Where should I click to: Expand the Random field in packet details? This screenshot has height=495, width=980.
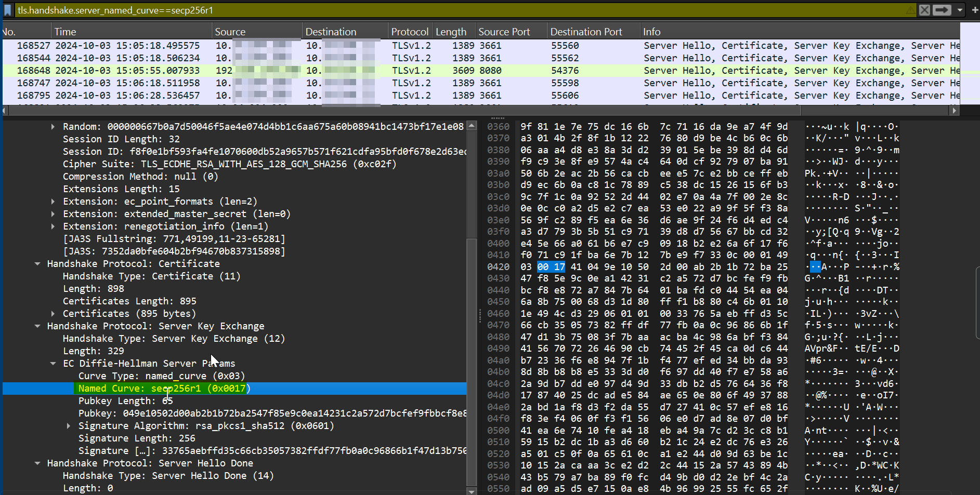53,126
